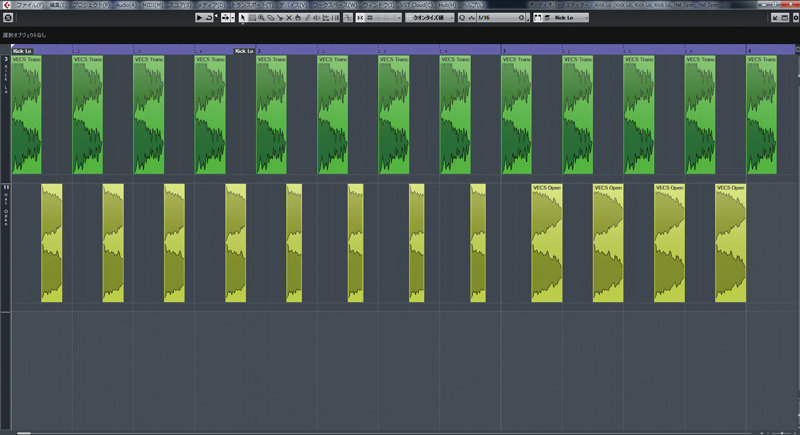Screen dimensions: 800x435
Task: Select the Mute (X) tool
Action: 290,18
